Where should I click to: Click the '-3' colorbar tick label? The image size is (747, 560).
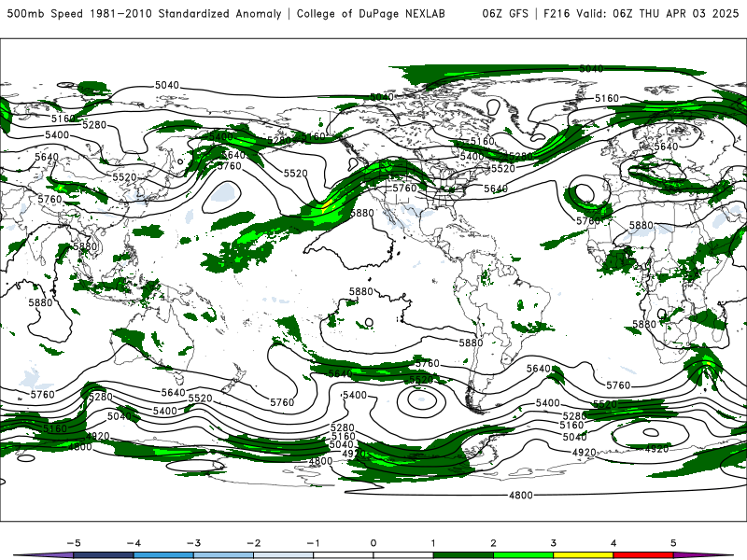(x=193, y=543)
